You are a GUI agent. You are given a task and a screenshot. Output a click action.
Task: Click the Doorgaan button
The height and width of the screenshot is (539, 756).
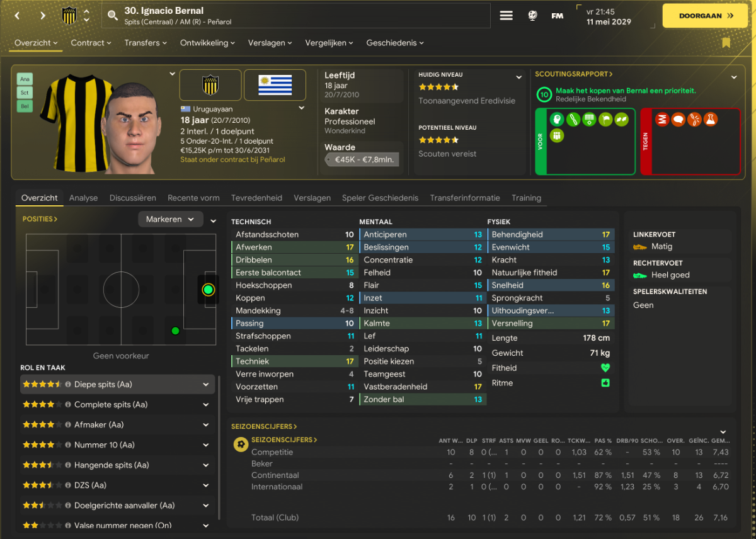(x=706, y=16)
